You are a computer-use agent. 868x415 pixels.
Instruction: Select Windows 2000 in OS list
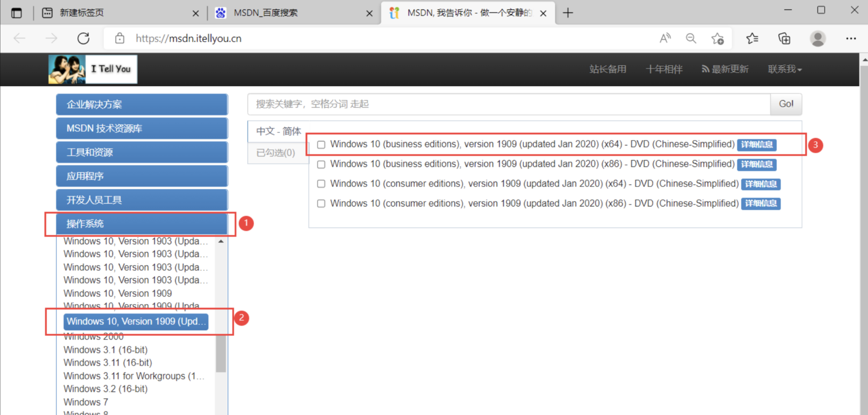(x=94, y=337)
